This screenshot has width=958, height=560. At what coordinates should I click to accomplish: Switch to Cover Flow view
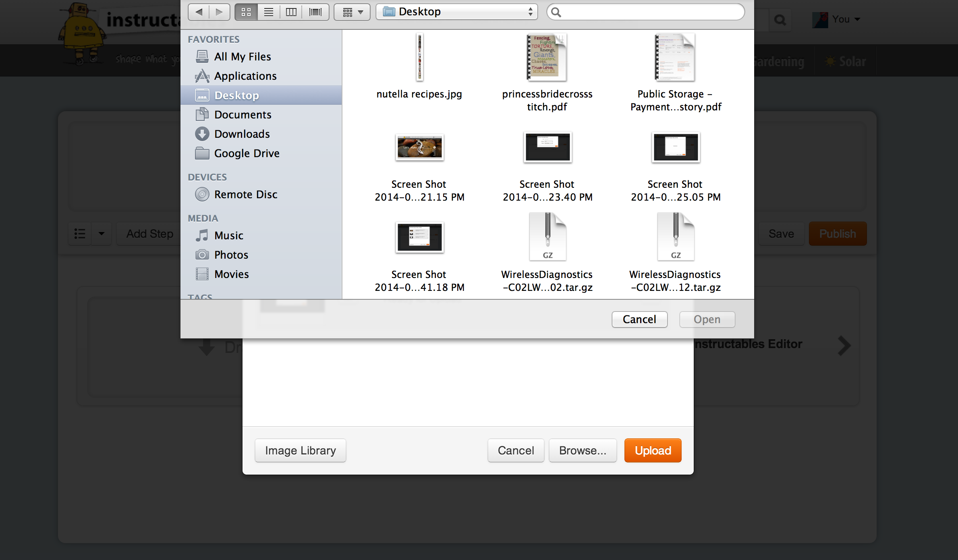[315, 12]
